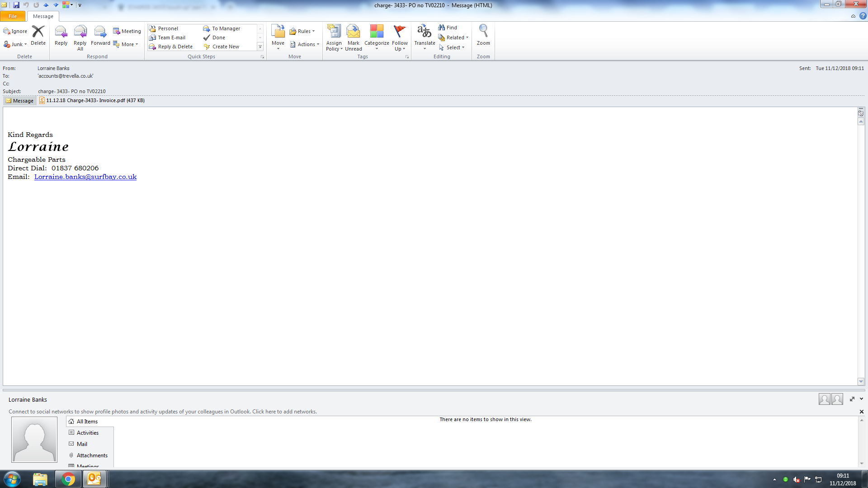Click the Lorraine.banks@surfbay.co.uk email link

click(85, 177)
